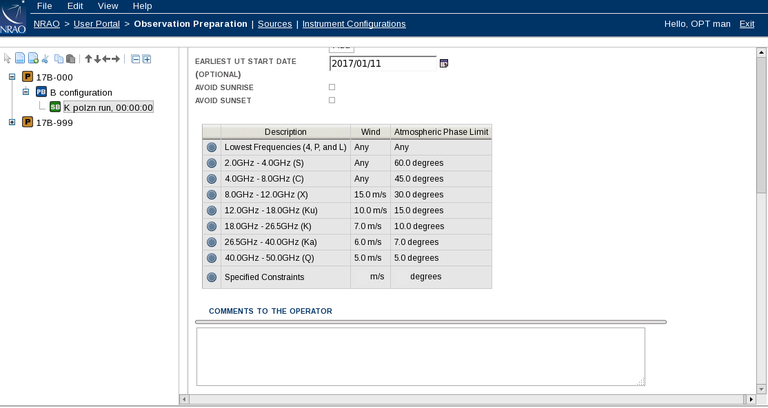
Task: Enable the Avoid Sunrise checkbox
Action: click(x=332, y=87)
